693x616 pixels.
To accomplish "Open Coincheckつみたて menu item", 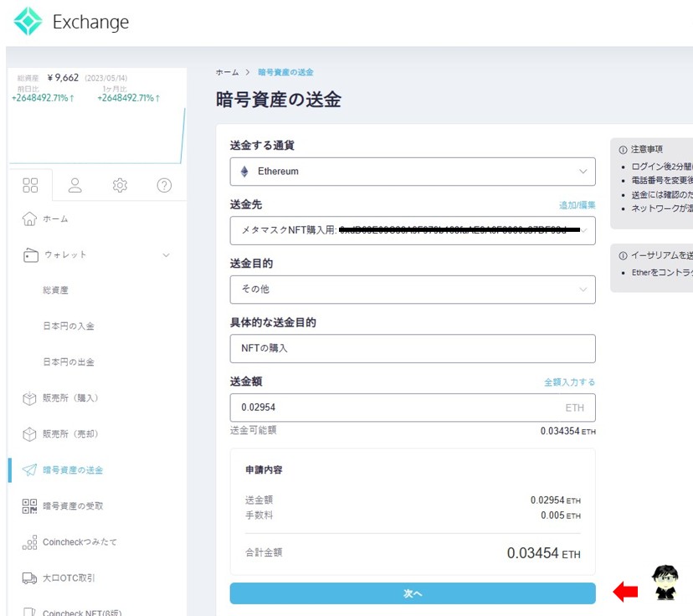I will click(x=80, y=542).
